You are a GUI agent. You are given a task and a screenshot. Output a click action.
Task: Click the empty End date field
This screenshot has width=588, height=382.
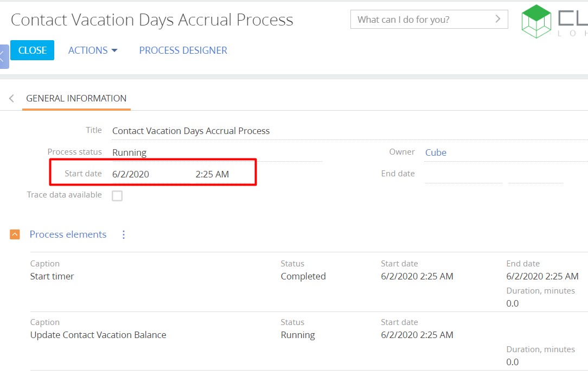tap(463, 174)
